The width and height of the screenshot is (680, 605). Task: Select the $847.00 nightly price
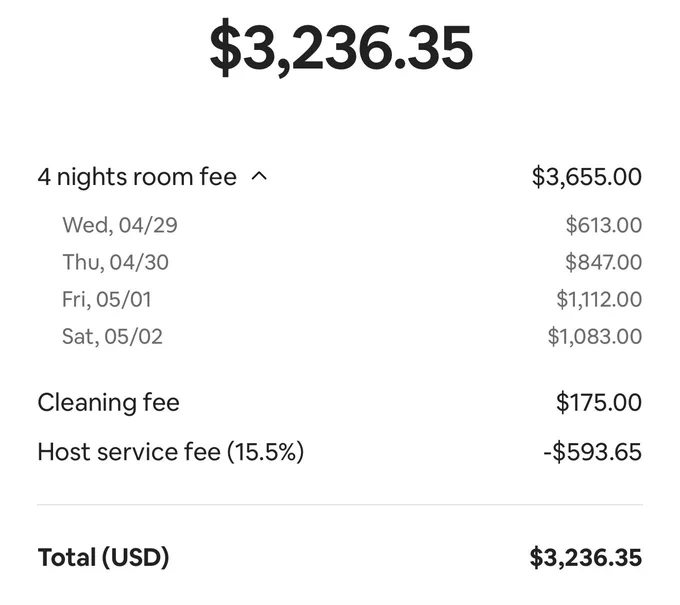604,262
